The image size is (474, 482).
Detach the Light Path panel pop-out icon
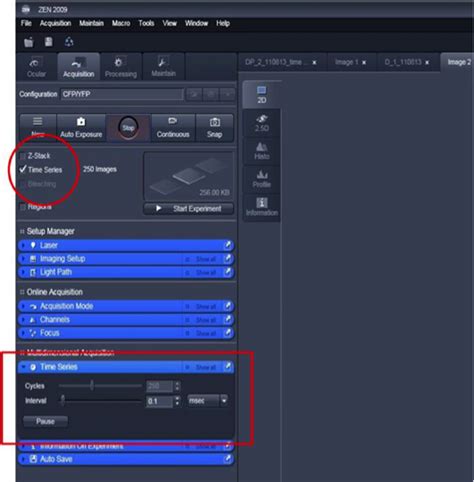(228, 272)
